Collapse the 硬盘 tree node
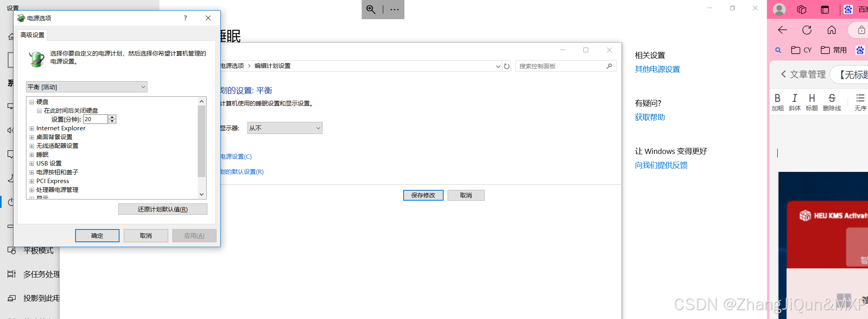The height and width of the screenshot is (319, 868). [32, 102]
